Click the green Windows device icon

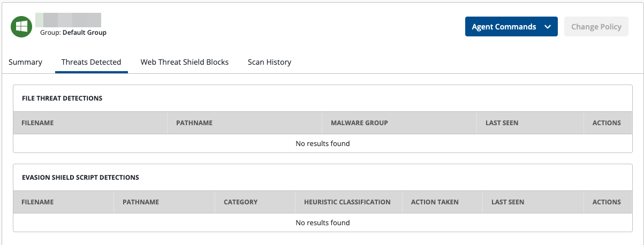[x=21, y=27]
